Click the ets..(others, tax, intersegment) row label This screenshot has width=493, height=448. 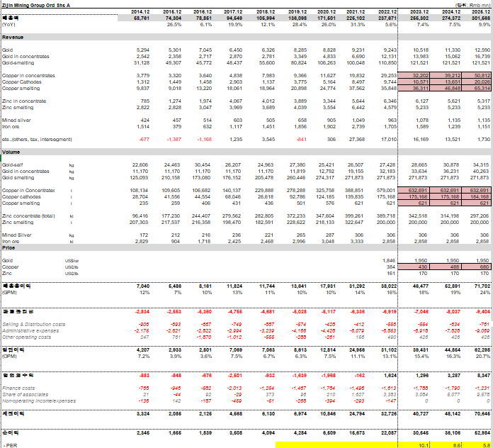[37, 140]
